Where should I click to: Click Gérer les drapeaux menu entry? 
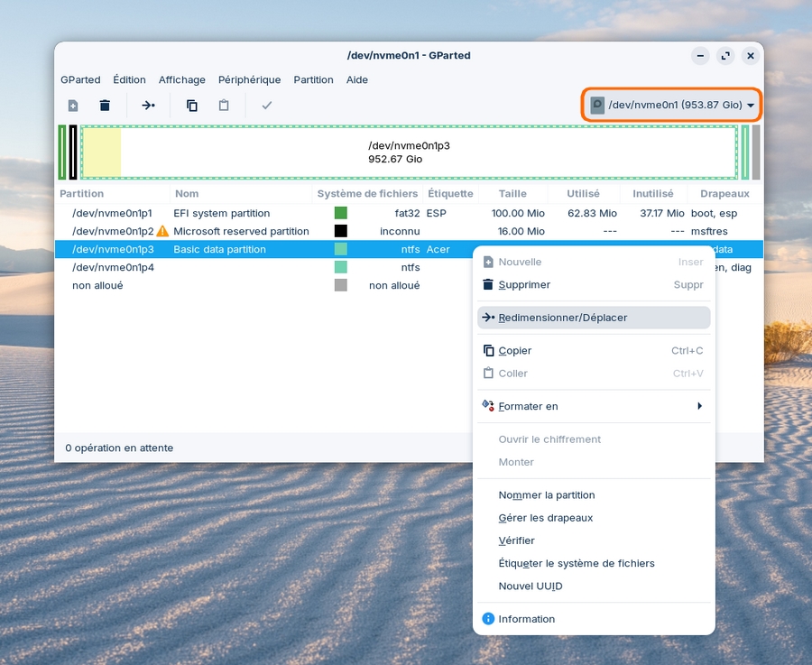(x=545, y=518)
